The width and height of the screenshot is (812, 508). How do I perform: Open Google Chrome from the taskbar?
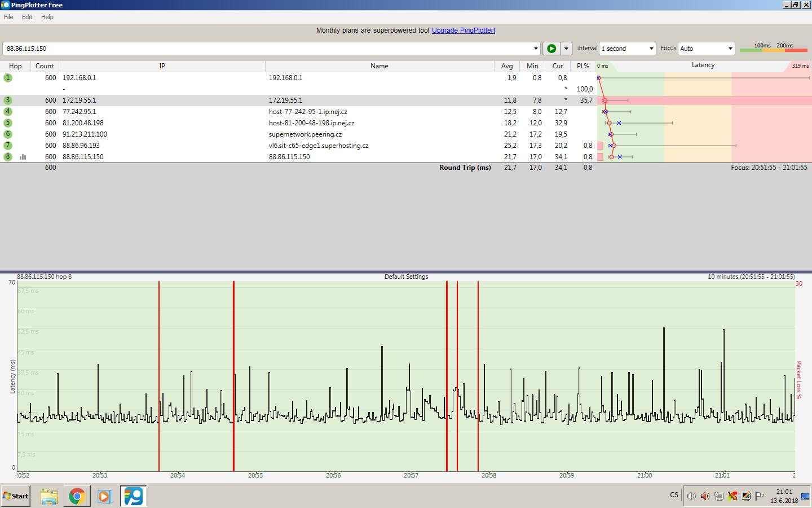[x=77, y=496]
